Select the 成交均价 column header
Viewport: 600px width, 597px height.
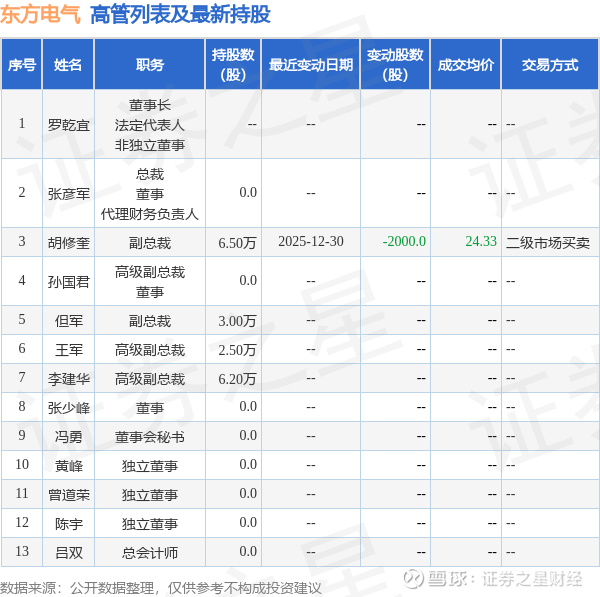coord(466,65)
